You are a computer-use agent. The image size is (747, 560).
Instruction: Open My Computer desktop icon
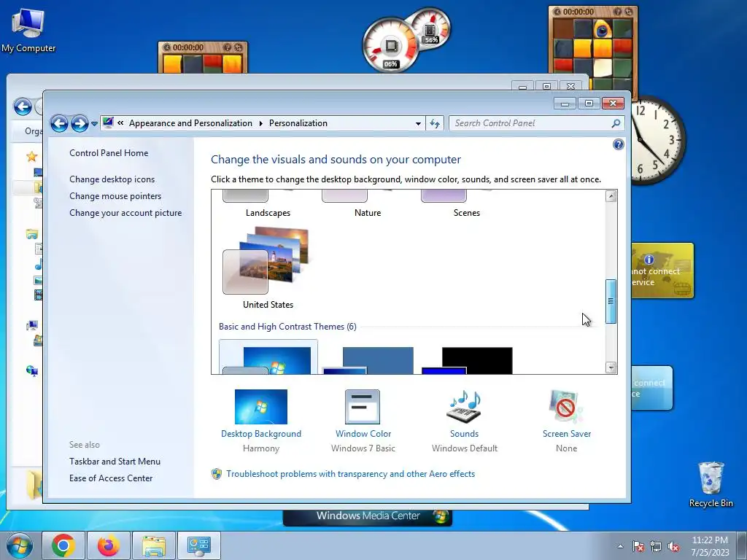coord(28,31)
